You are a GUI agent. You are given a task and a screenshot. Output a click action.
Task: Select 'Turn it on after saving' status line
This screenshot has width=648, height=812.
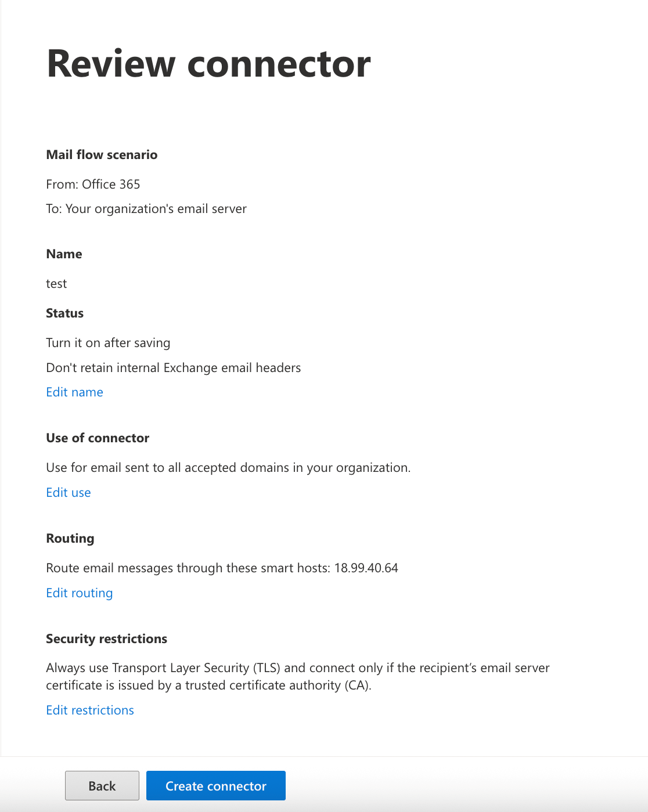108,343
